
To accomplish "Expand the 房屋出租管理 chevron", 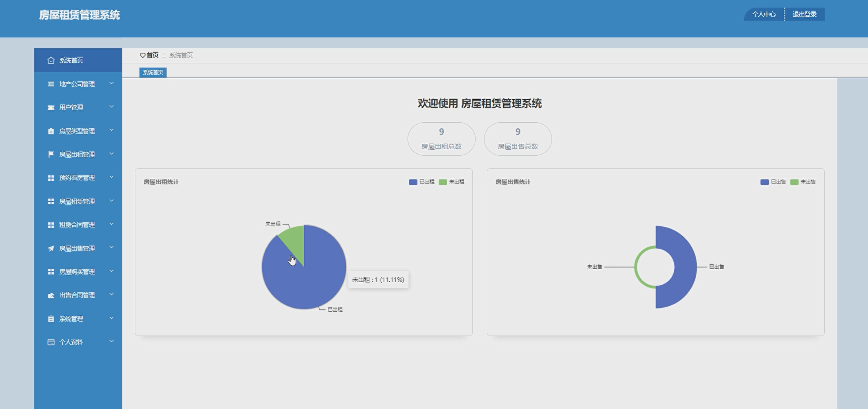I will (x=112, y=154).
